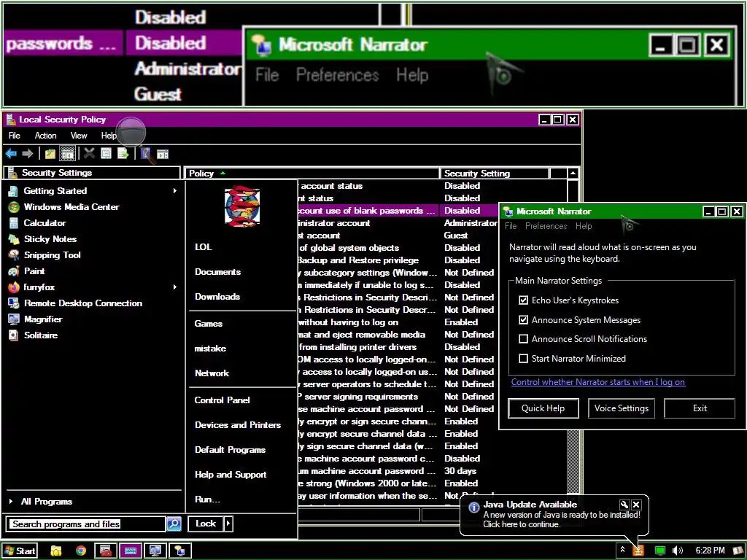The height and width of the screenshot is (560, 747).
Task: Click the Lock button
Action: [206, 524]
